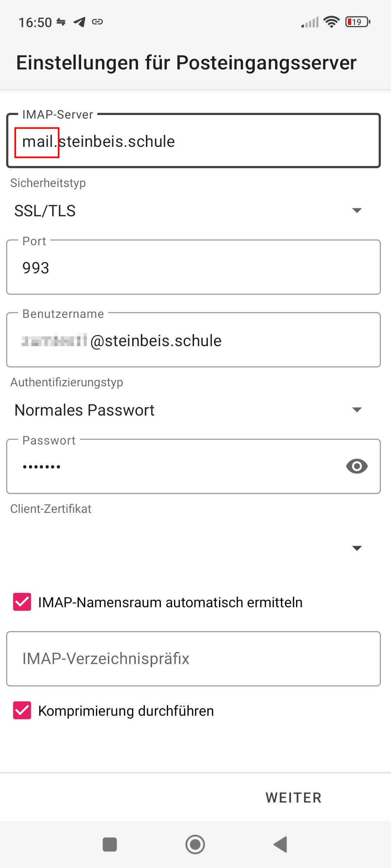
Task: Tap the Android back navigation triangle
Action: [281, 844]
